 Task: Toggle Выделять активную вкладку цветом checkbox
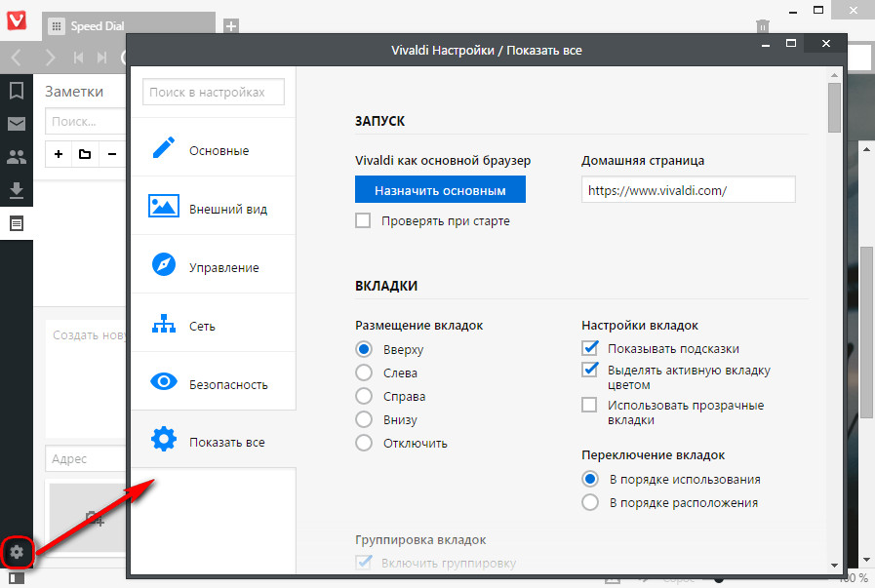coord(589,370)
